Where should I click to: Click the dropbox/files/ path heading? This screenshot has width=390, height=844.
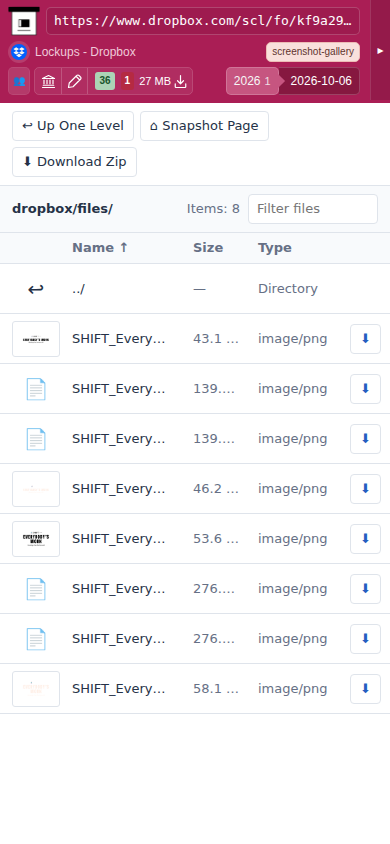[62, 209]
